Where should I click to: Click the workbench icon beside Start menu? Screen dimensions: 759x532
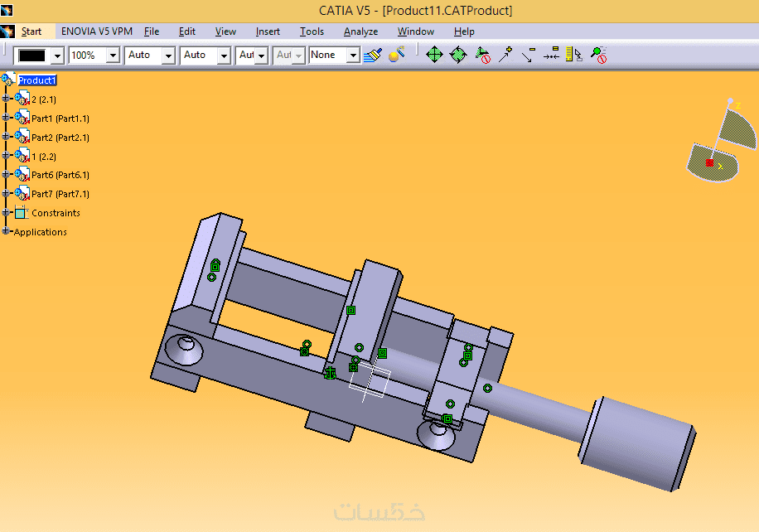(7, 31)
